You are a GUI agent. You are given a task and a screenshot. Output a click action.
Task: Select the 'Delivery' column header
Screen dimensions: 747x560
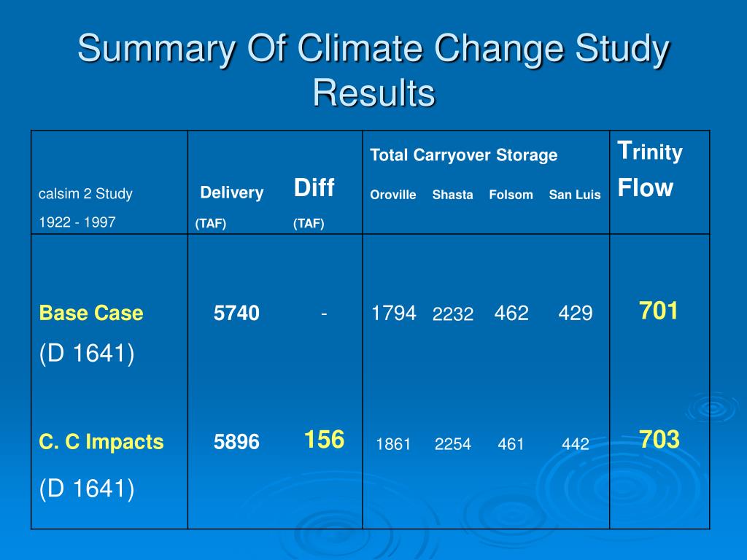pos(231,192)
